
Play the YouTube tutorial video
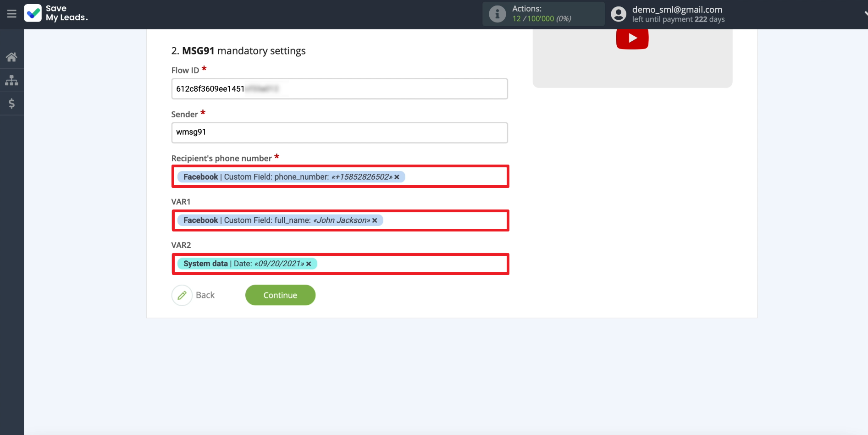pos(632,38)
